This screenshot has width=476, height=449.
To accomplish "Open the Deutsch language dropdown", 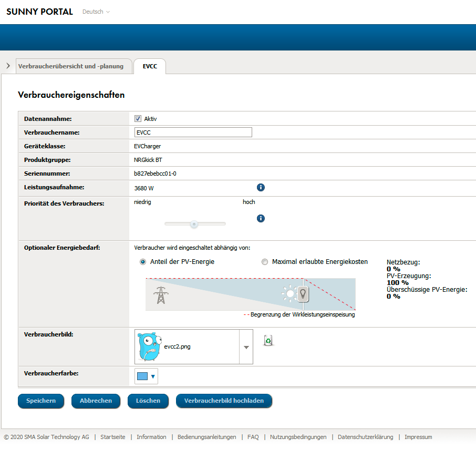I will (x=96, y=12).
